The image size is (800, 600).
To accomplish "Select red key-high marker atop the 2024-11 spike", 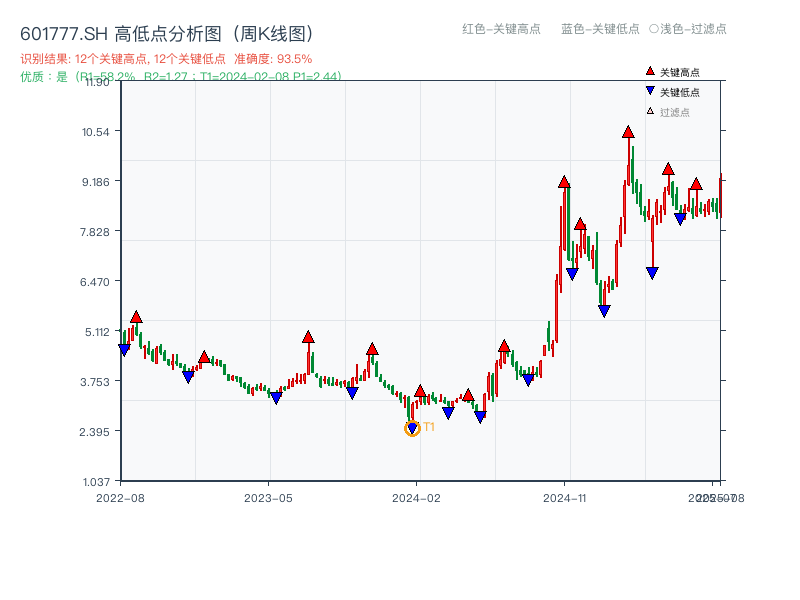I will point(564,182).
